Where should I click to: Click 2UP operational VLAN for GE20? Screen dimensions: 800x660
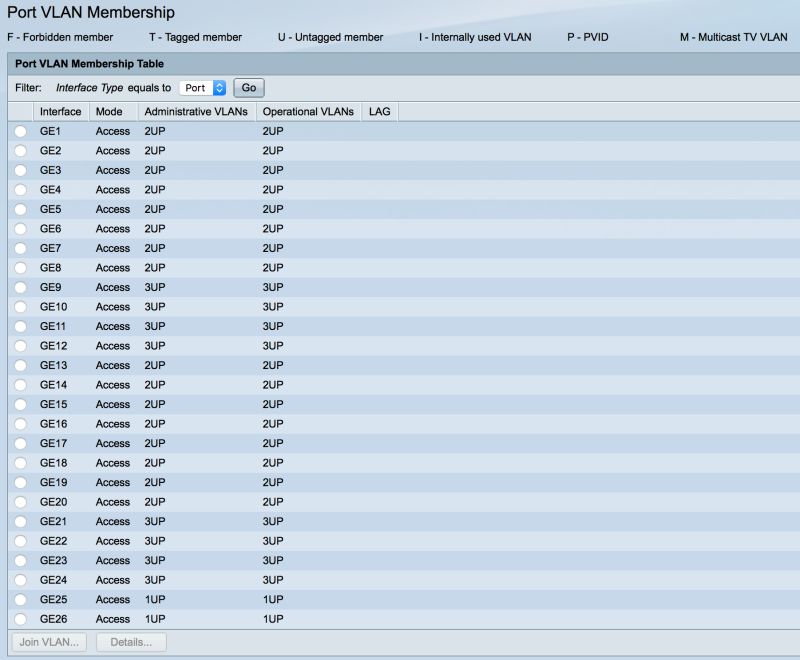point(273,502)
